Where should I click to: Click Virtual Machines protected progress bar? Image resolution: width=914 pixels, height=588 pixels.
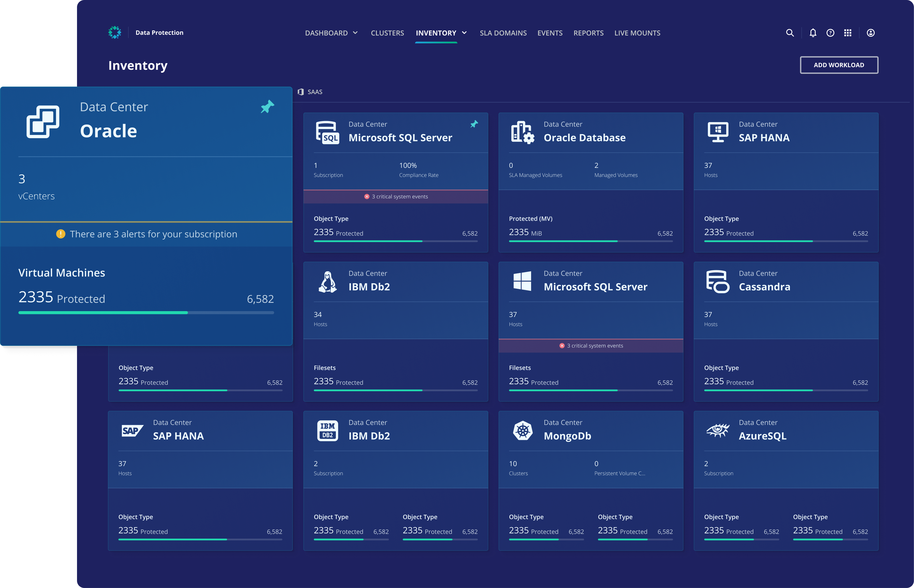[x=146, y=313]
